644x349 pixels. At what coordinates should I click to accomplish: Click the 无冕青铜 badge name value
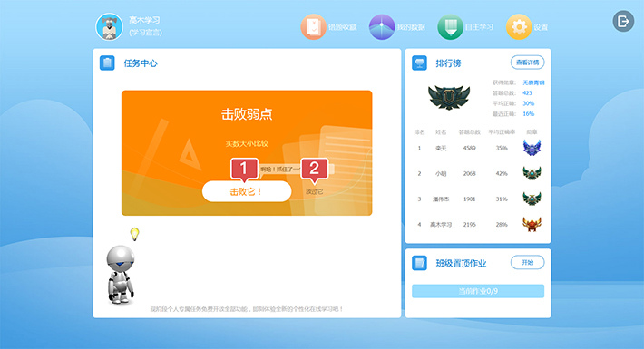point(533,82)
